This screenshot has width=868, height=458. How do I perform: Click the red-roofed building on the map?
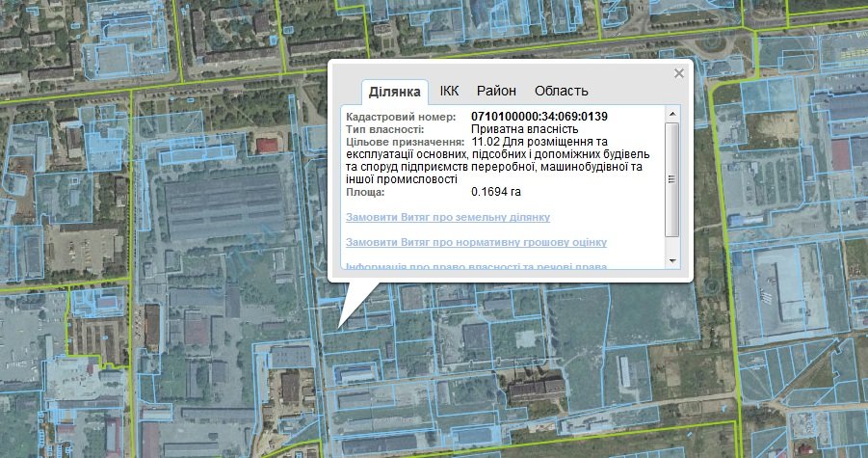[x=267, y=145]
